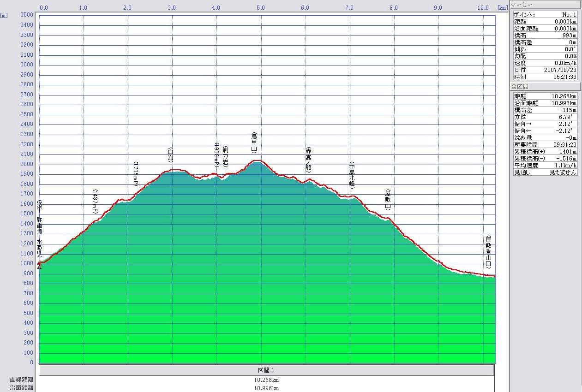Click the 日付 2007/09/23 row
Viewport: 582px width, 392px height.
(545, 70)
